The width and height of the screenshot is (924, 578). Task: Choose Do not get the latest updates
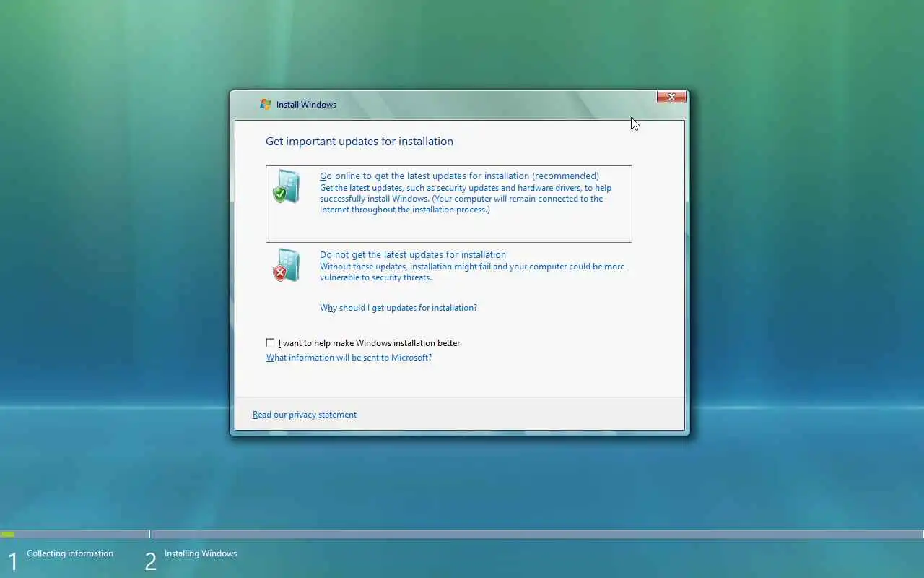[413, 254]
